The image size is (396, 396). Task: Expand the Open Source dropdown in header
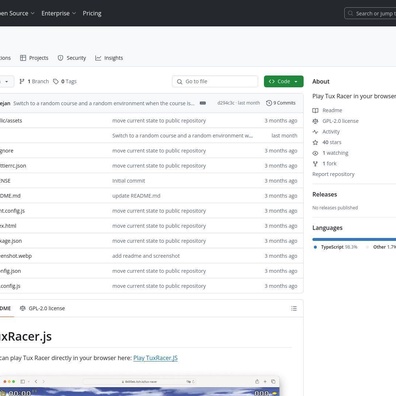(17, 13)
